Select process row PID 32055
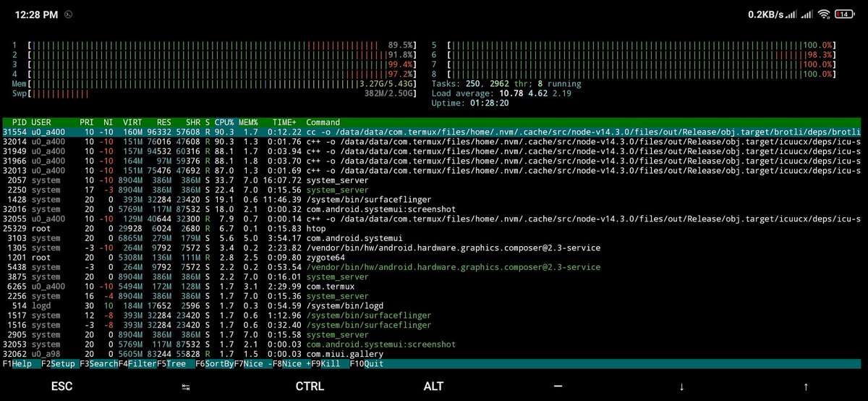 [432, 219]
